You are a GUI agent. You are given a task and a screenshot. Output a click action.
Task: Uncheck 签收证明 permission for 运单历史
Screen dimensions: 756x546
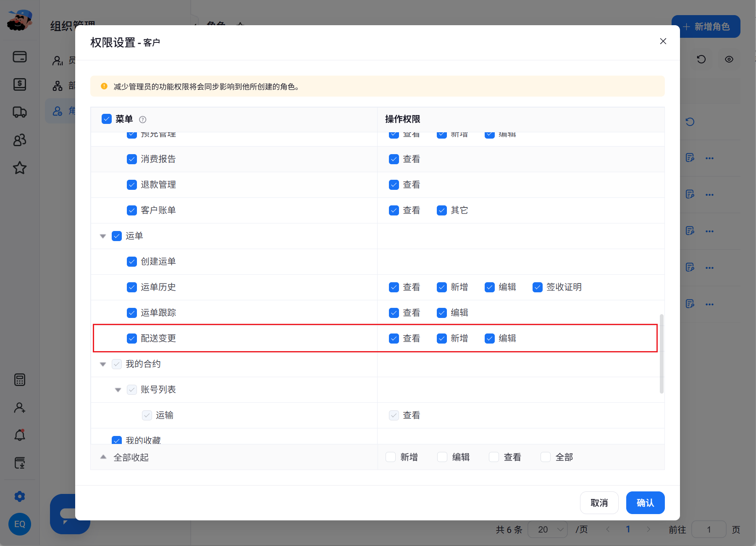click(x=538, y=287)
